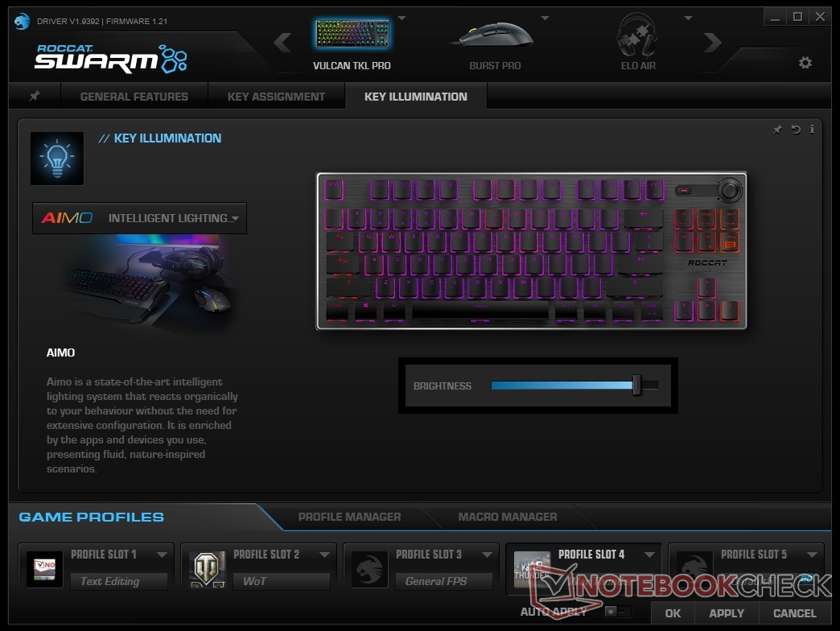Click the up arrow key on keyboard preview
840x631 pixels.
pyautogui.click(x=706, y=287)
